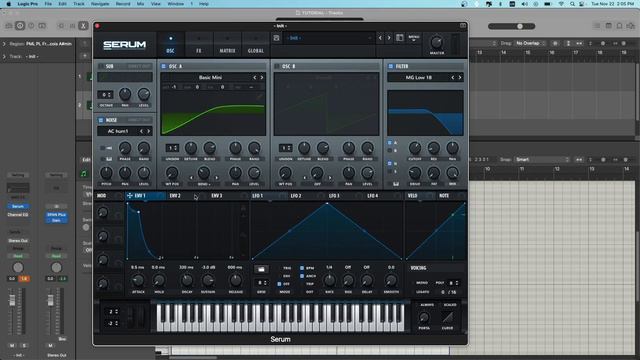This screenshot has height=360, width=640.
Task: Select next noise sample arrow
Action: 149,131
